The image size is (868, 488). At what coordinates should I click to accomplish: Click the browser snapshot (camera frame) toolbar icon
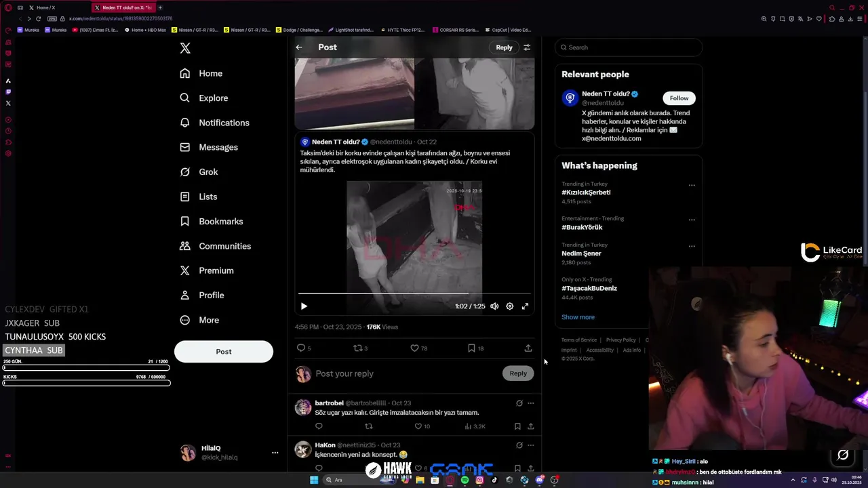(x=782, y=19)
